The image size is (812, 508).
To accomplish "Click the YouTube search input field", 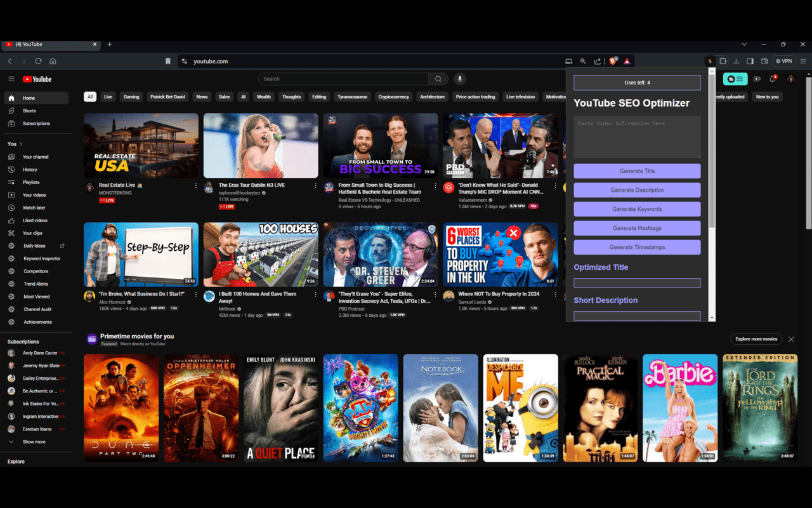I will (x=343, y=79).
